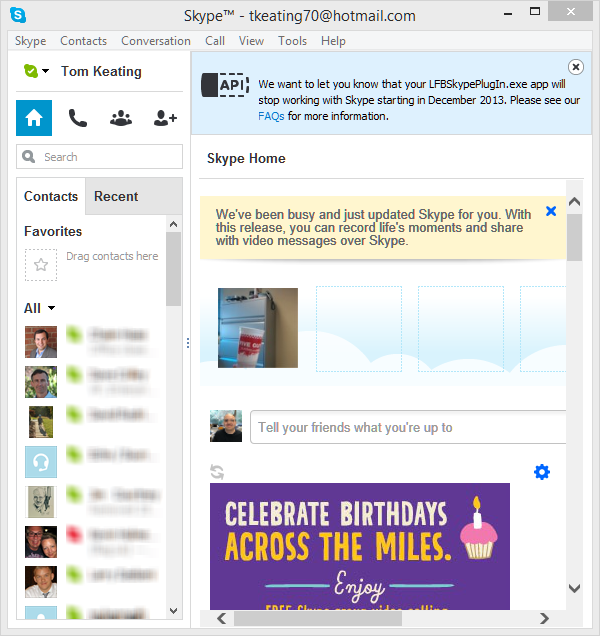Screen dimensions: 601x637
Task: Expand the All contacts filter dropdown
Action: pos(40,308)
